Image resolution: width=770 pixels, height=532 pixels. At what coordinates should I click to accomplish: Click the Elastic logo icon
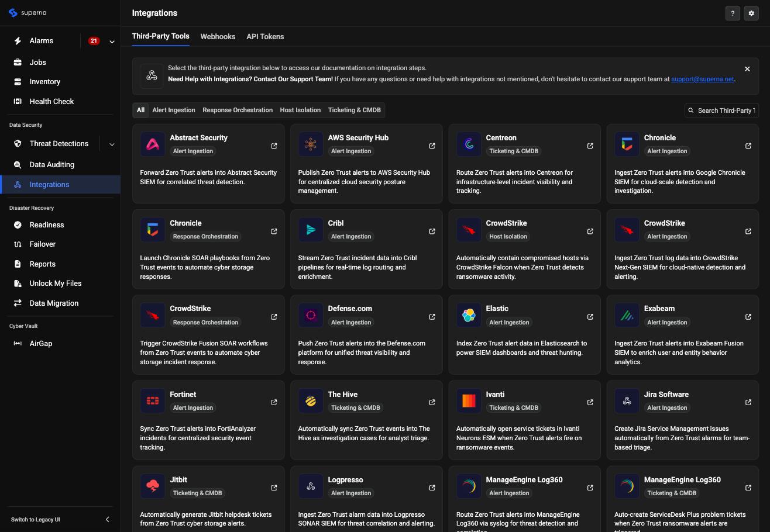pyautogui.click(x=469, y=315)
